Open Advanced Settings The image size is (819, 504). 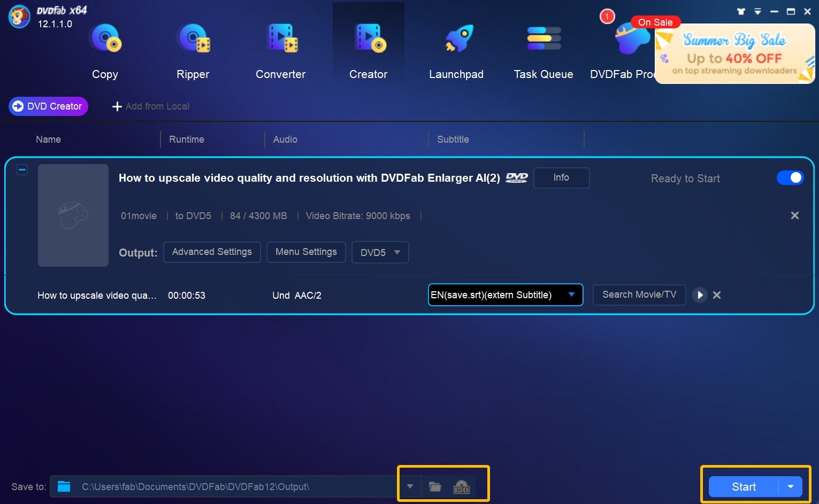point(212,252)
